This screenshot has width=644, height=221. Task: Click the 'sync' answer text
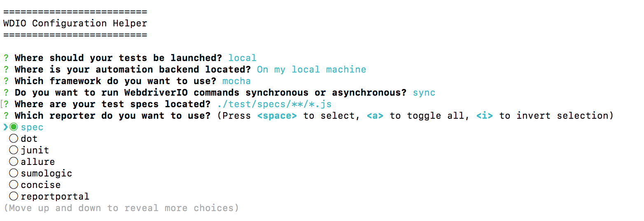[x=424, y=92]
